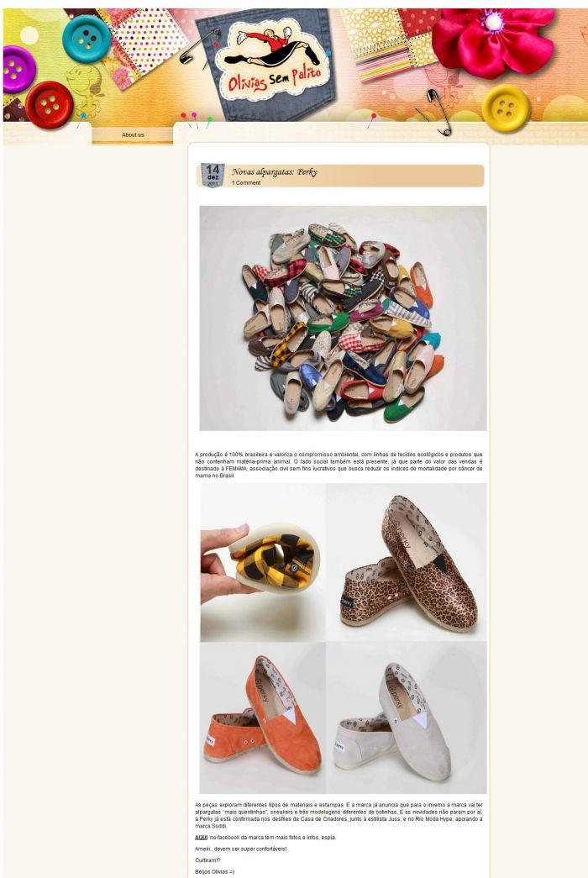Click the red button in header
This screenshot has height=878, width=588.
point(50,105)
